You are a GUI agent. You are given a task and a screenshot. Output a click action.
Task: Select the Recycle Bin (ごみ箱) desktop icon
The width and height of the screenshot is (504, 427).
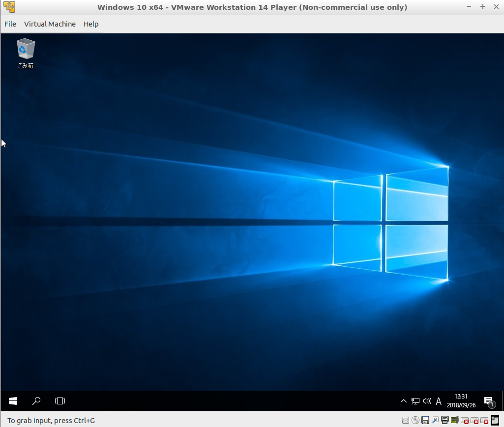(x=26, y=54)
